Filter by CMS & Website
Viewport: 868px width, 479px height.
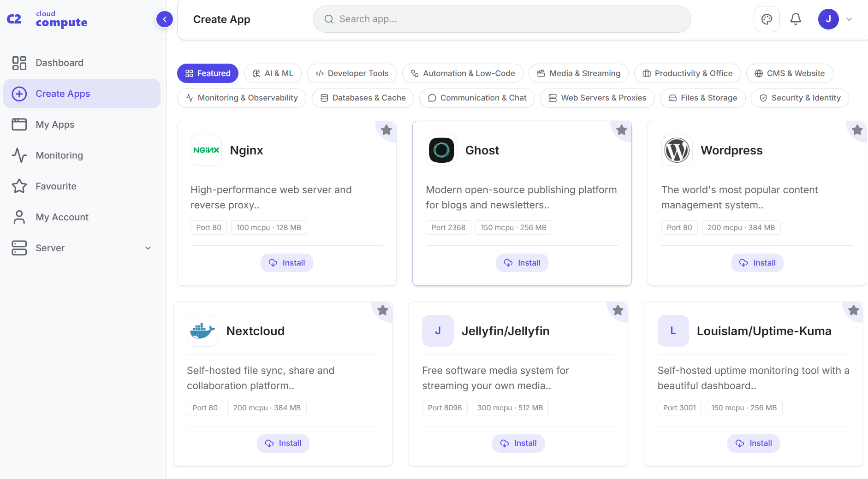click(790, 73)
